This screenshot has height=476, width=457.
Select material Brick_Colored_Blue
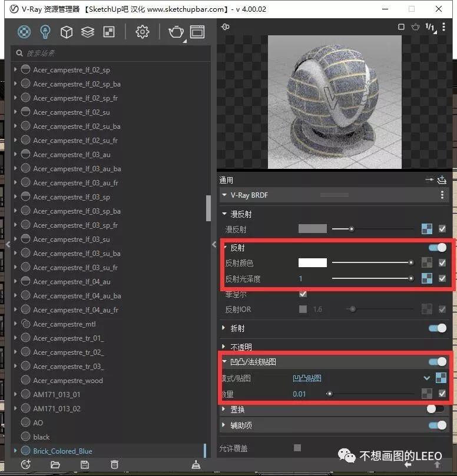point(62,451)
